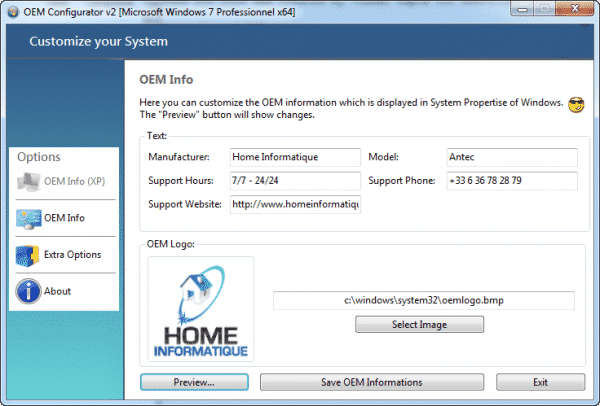This screenshot has height=406, width=600.
Task: Click the oemlogo.bmp path field
Action: (424, 300)
